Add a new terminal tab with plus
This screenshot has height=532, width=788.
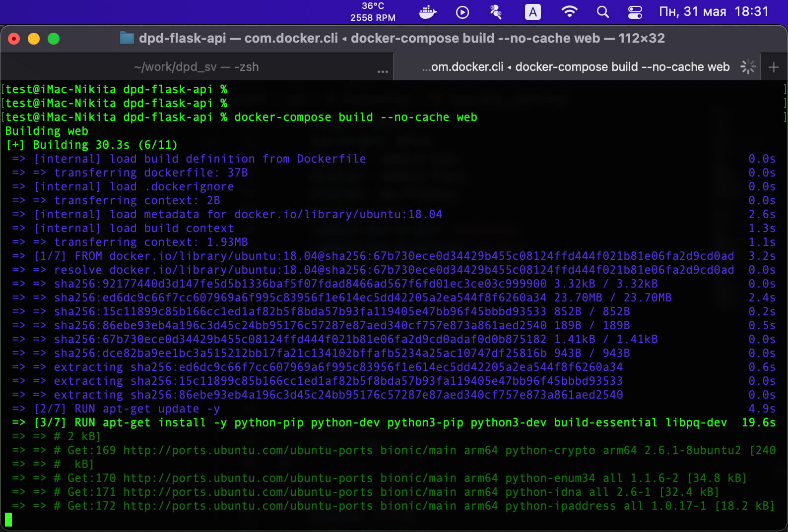coord(773,67)
